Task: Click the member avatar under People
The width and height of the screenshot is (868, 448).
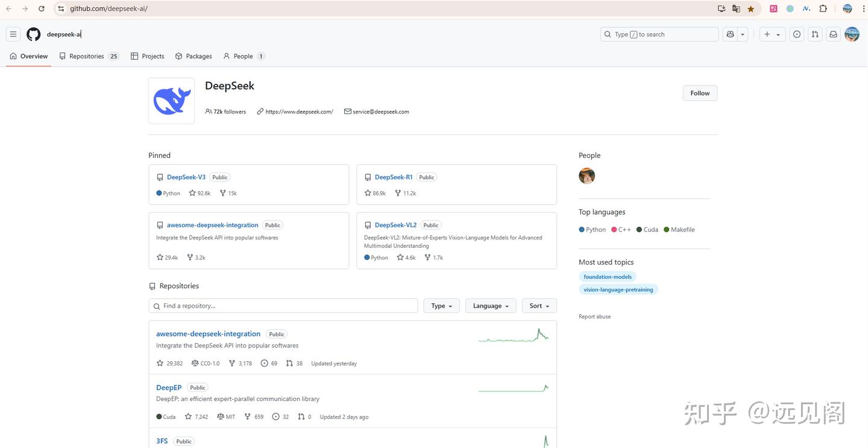Action: click(587, 176)
